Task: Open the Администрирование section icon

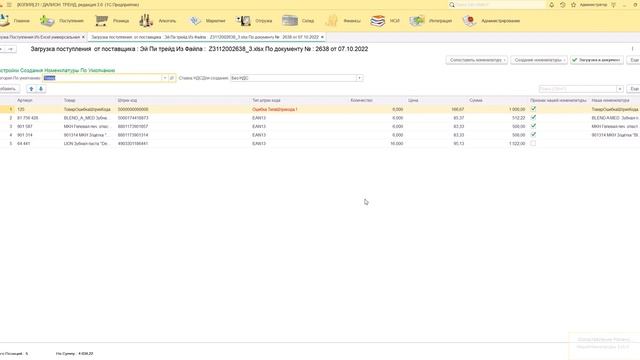Action: pyautogui.click(x=469, y=20)
